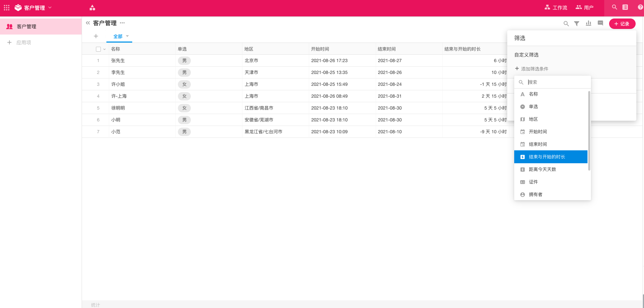Image resolution: width=644 pixels, height=308 pixels.
Task: Click the shapes icon in the header
Action: pyautogui.click(x=92, y=7)
